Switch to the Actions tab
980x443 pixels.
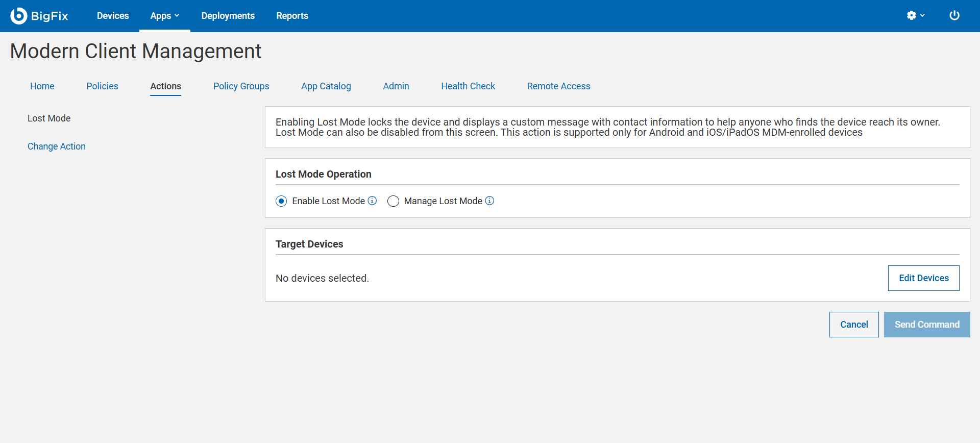pos(166,86)
